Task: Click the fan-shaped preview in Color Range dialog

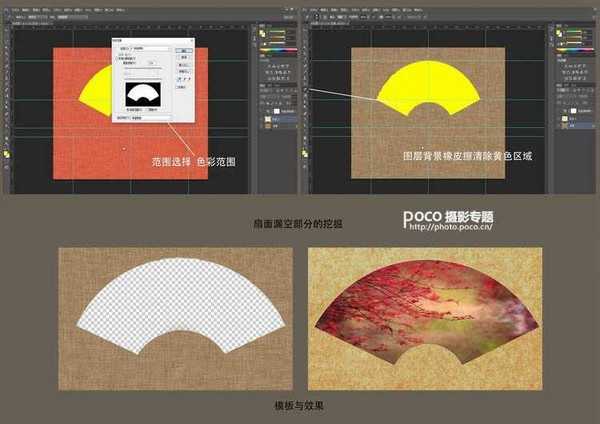Action: click(x=142, y=94)
